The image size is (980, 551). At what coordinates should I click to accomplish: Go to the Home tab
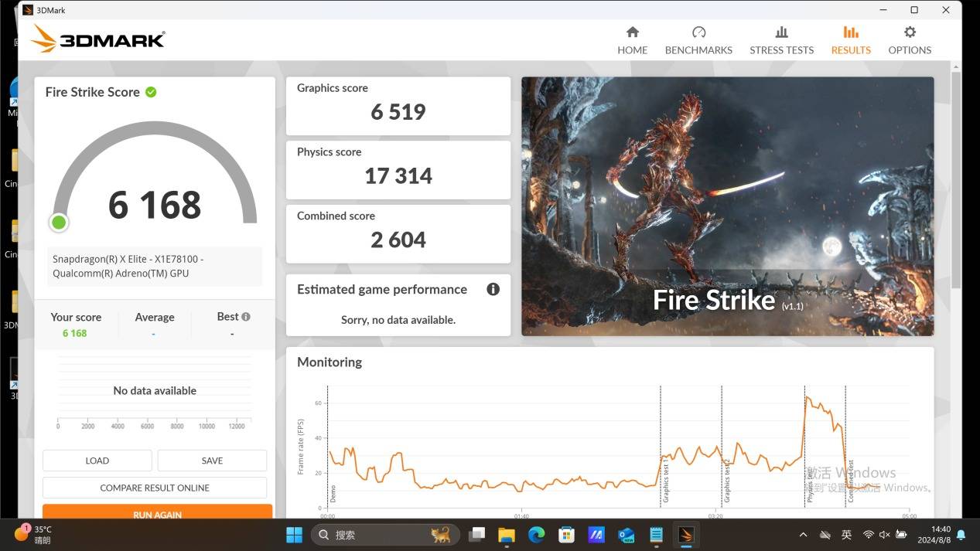(632, 41)
